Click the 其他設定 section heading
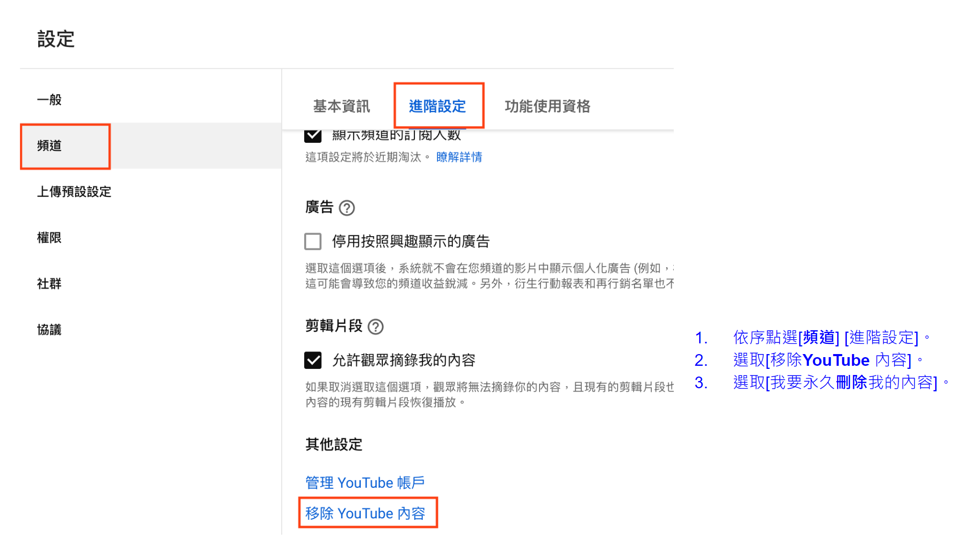The height and width of the screenshot is (551, 980). pyautogui.click(x=334, y=444)
